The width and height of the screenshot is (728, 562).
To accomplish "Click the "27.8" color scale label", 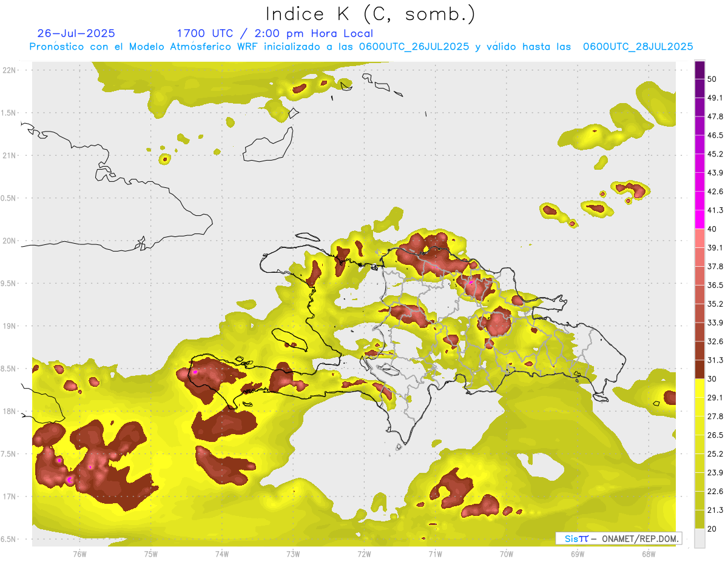I will (715, 416).
